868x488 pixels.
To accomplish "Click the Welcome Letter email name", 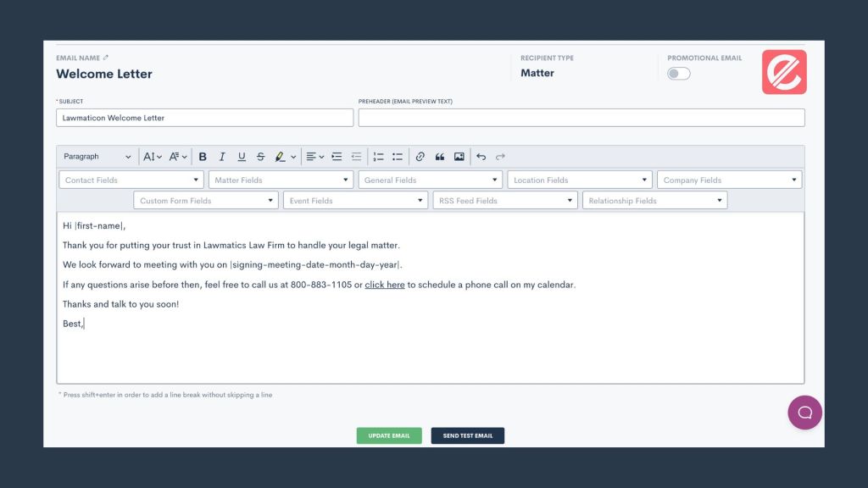I will point(104,74).
